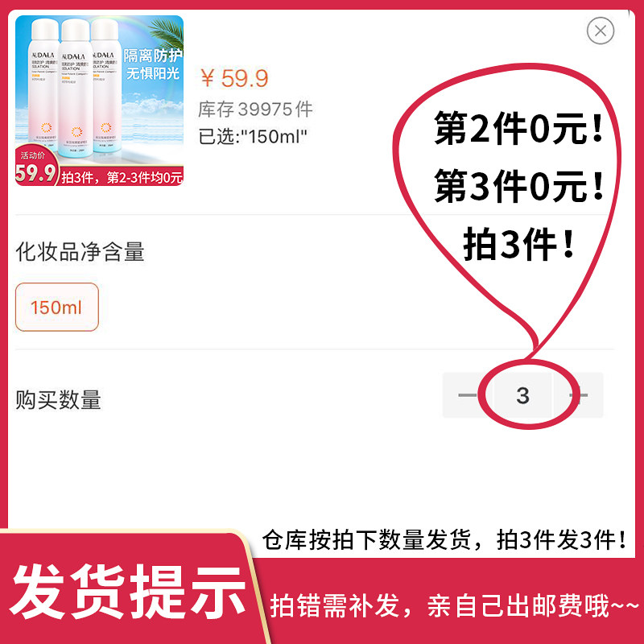Click the 已选:"150ml" selection text
Viewport: 644px width, 644px height.
253,137
